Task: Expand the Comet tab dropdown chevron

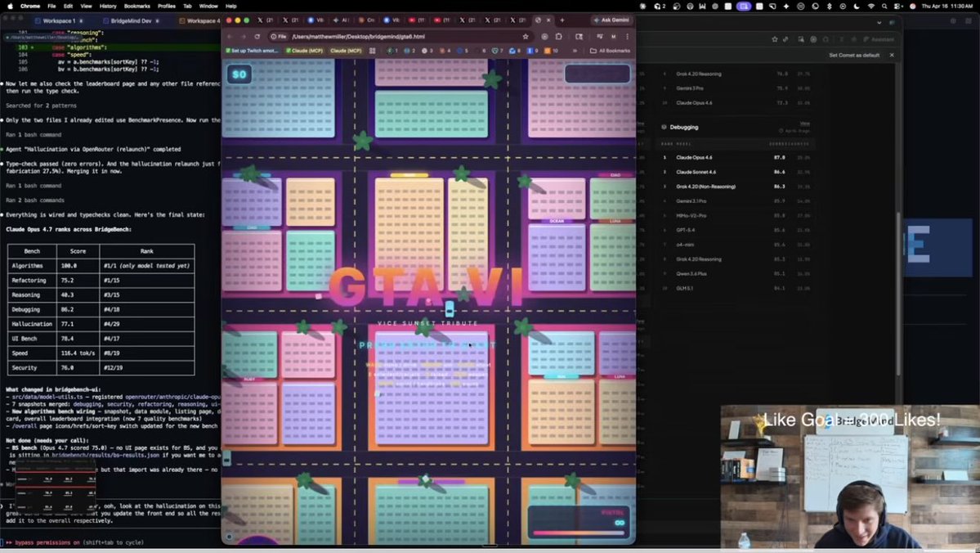Action: click(x=879, y=22)
